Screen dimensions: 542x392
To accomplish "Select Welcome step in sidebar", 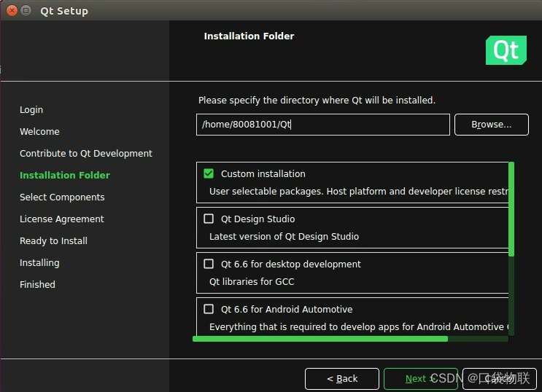I will [x=39, y=132].
